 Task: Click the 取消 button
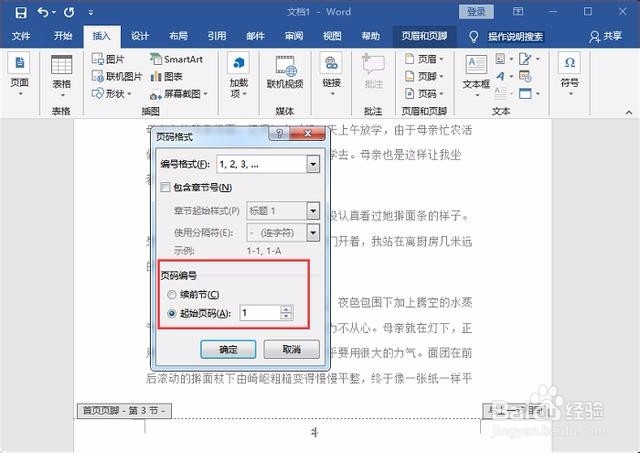click(x=291, y=349)
